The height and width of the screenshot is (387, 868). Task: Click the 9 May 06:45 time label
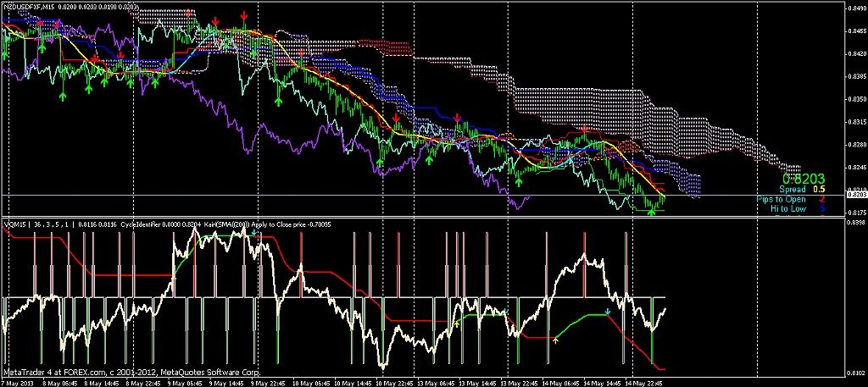tap(186, 383)
